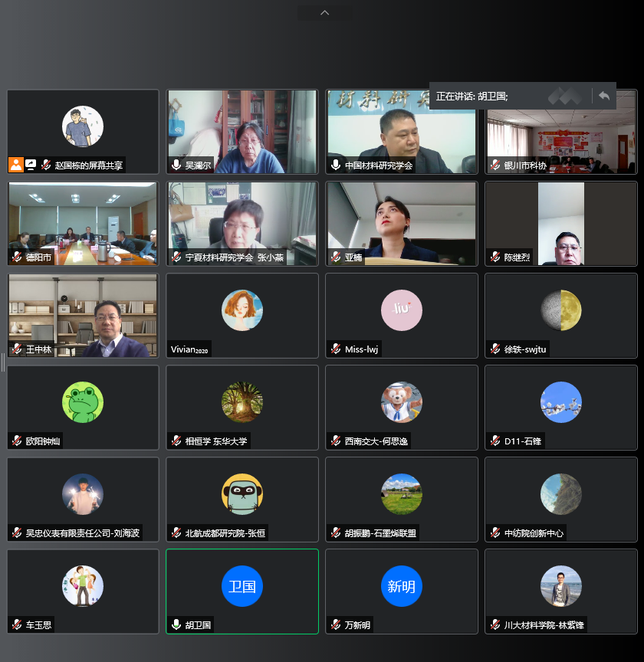644x662 pixels.
Task: Click the microphone icon next to 吴澜尔
Action: pos(176,165)
